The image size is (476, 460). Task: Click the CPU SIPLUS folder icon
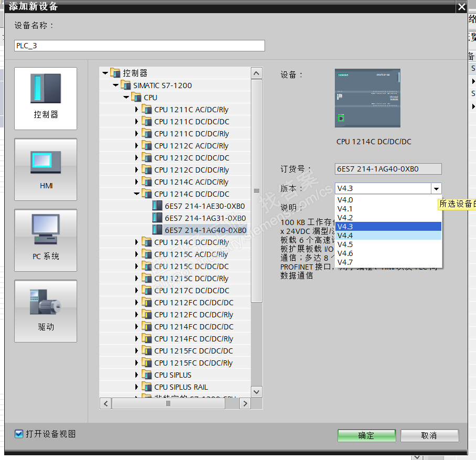[x=146, y=375]
